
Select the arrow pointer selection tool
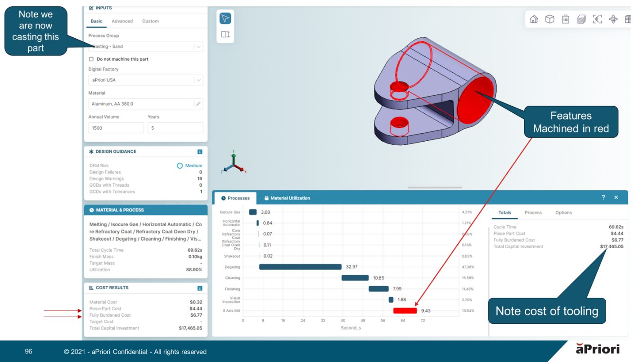[225, 18]
